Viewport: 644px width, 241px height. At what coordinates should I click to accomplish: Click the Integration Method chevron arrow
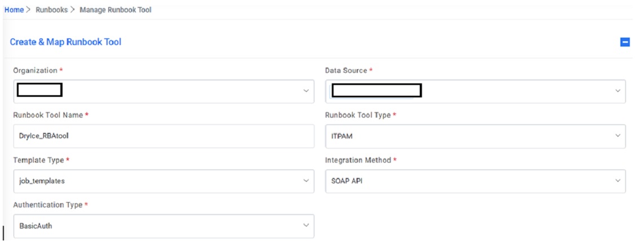[x=618, y=181]
